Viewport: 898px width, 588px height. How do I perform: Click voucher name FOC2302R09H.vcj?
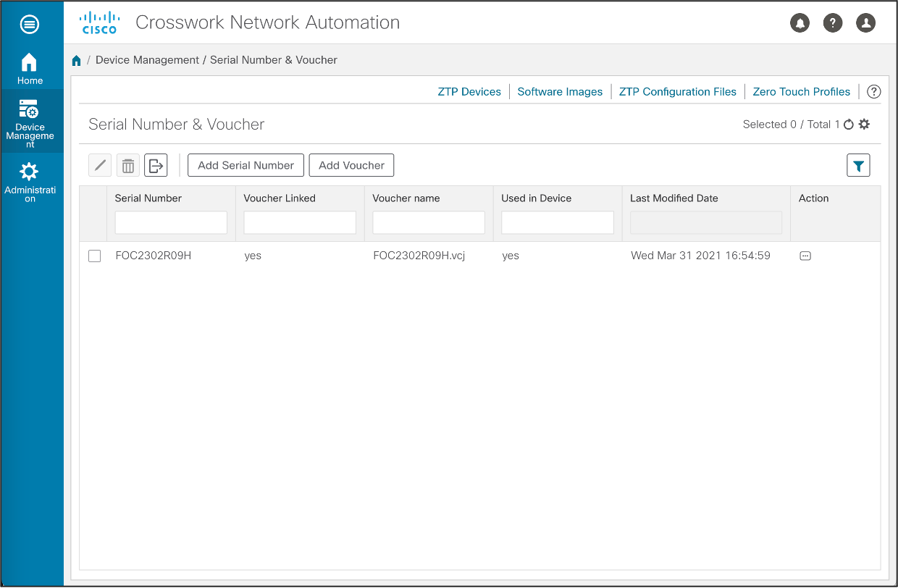(419, 256)
